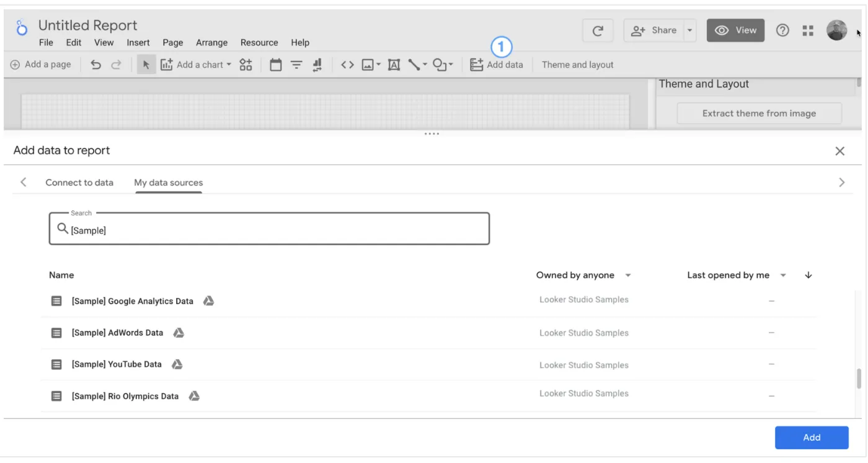Add a data control icon
The height and width of the screenshot is (463, 868).
coord(317,65)
